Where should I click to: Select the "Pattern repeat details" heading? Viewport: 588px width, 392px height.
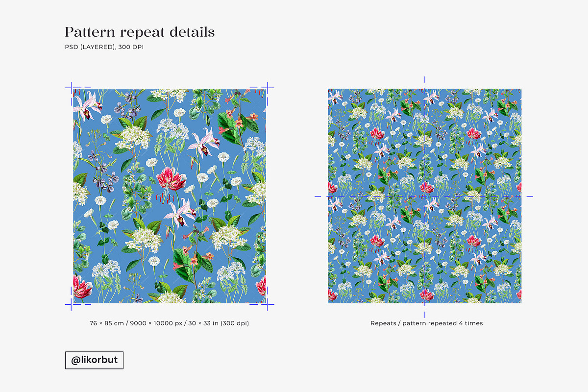pos(140,32)
